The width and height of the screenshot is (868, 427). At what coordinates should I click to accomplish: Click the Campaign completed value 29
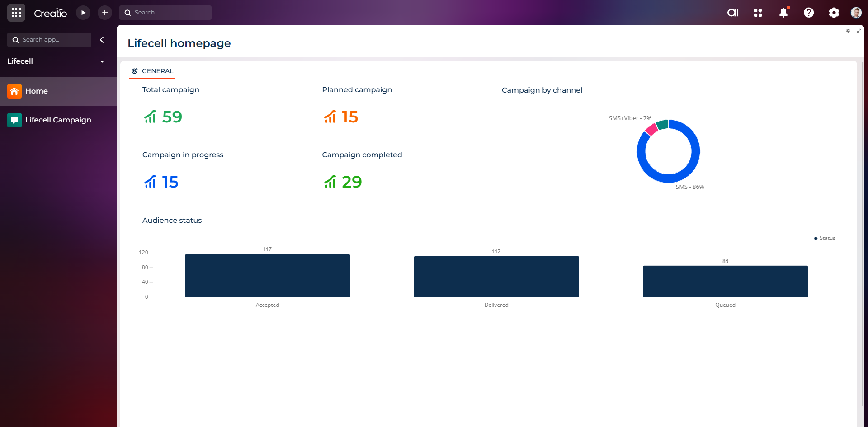[352, 182]
